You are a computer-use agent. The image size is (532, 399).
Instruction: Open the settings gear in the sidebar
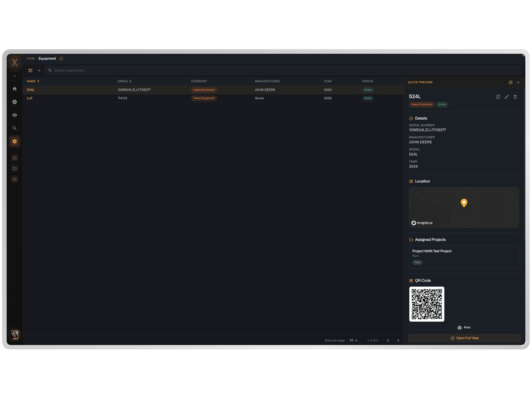pos(15,141)
